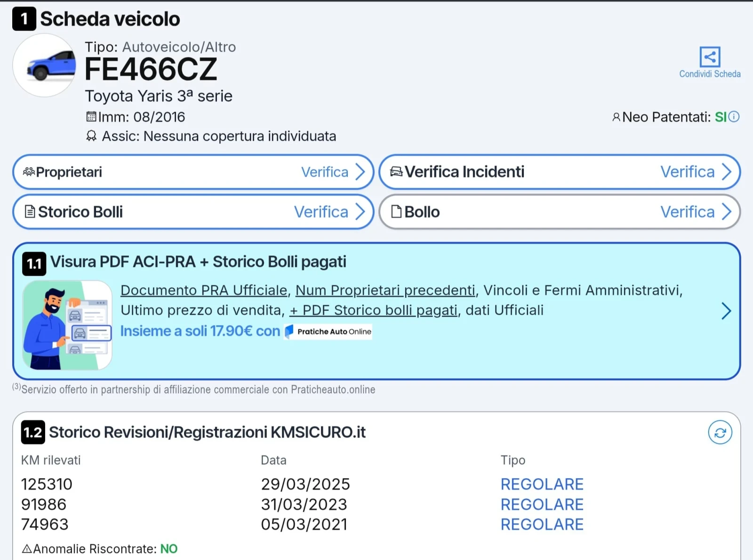Click the Neo Patentati SI value

721,117
